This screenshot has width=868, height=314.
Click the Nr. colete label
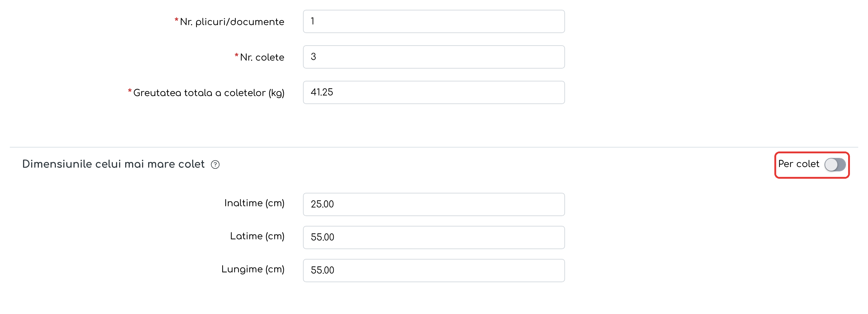pyautogui.click(x=262, y=57)
